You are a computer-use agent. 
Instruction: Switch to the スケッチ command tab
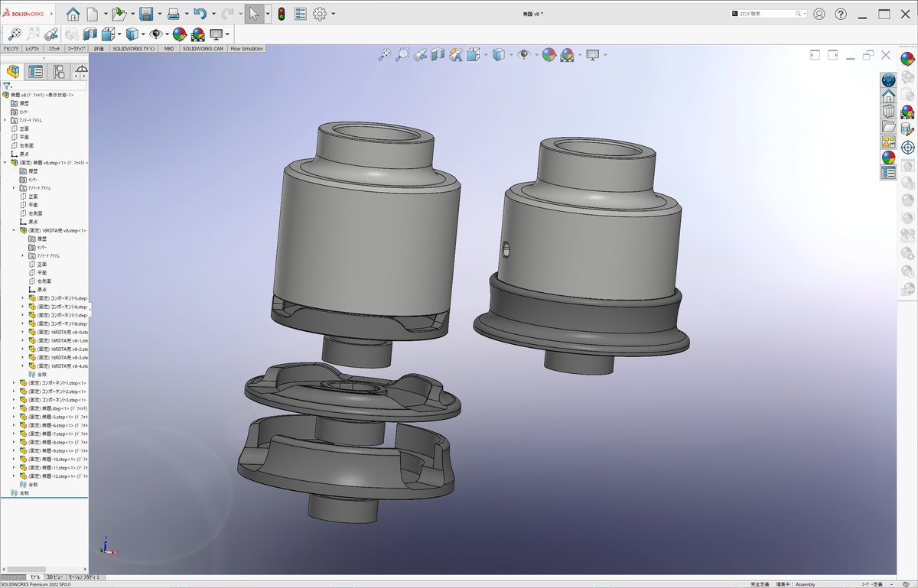[x=54, y=49]
